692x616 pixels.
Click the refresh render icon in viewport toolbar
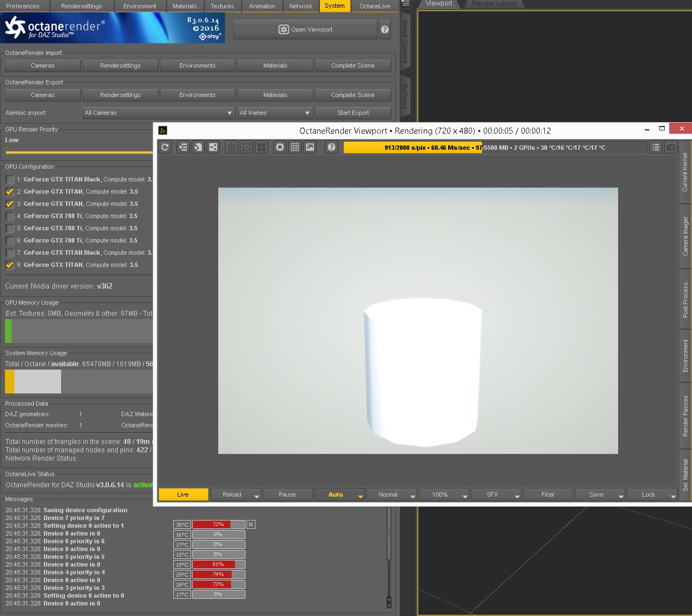pos(165,147)
